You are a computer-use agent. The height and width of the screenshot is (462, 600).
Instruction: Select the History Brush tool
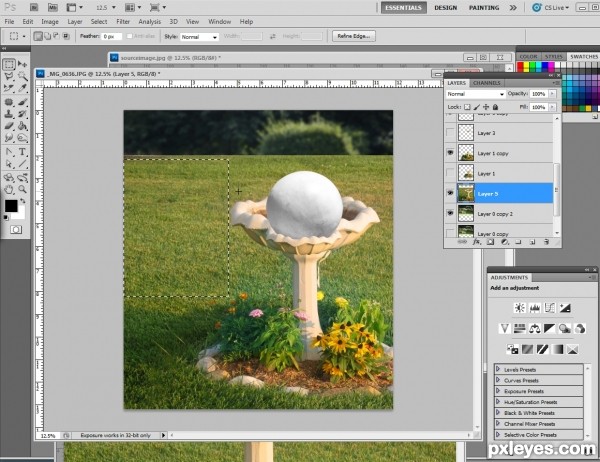coord(23,114)
